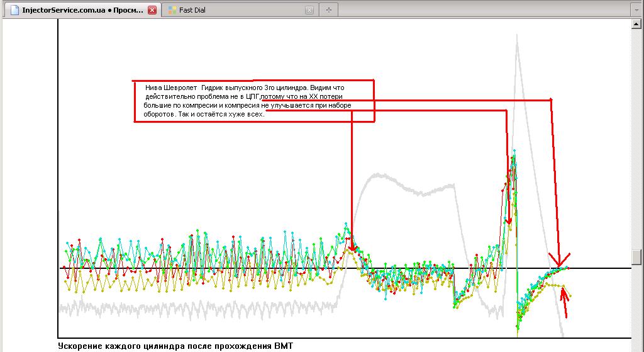Open the tab list dropdown arrow

click(x=636, y=10)
